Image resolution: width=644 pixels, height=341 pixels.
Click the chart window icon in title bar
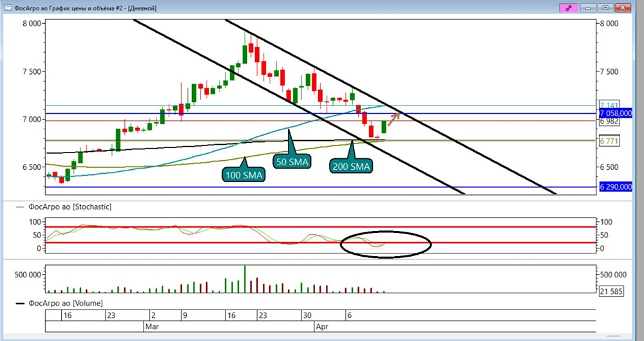tap(7, 8)
